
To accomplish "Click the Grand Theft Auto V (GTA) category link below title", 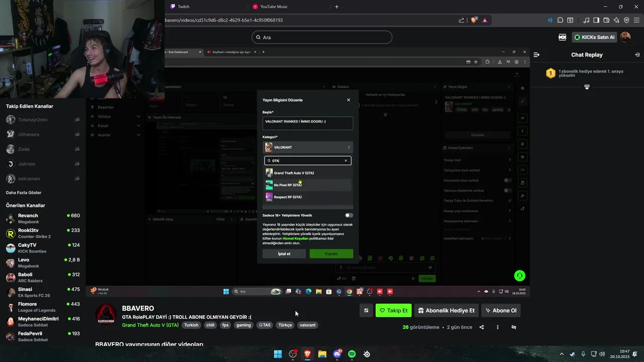I will [x=150, y=325].
